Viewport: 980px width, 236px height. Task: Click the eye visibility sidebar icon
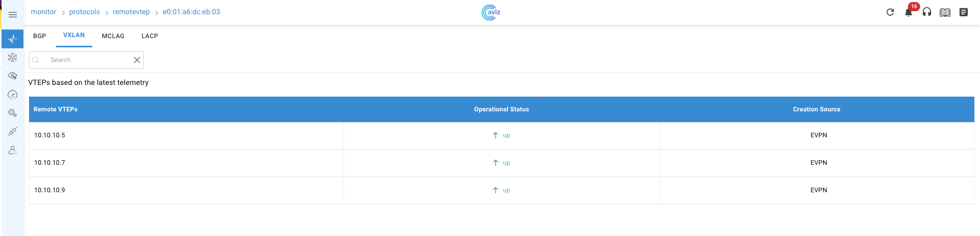click(13, 76)
